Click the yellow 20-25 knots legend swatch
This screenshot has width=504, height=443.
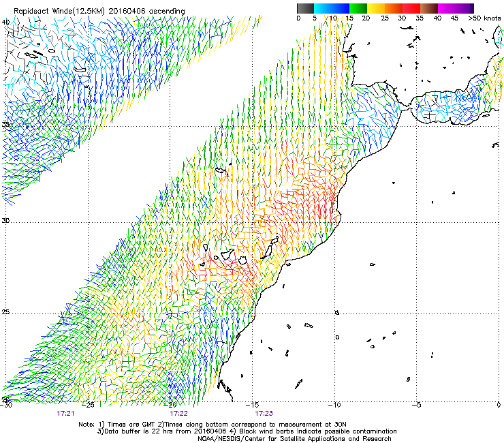(376, 8)
